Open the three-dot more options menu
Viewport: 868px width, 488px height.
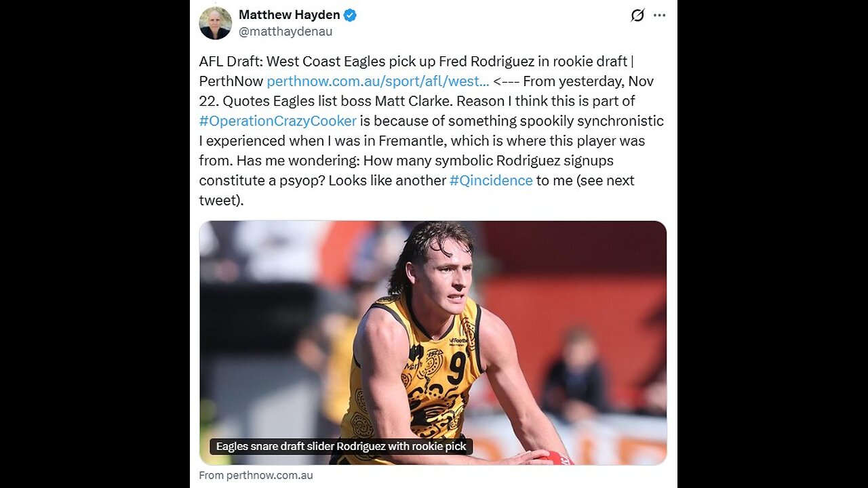click(659, 15)
